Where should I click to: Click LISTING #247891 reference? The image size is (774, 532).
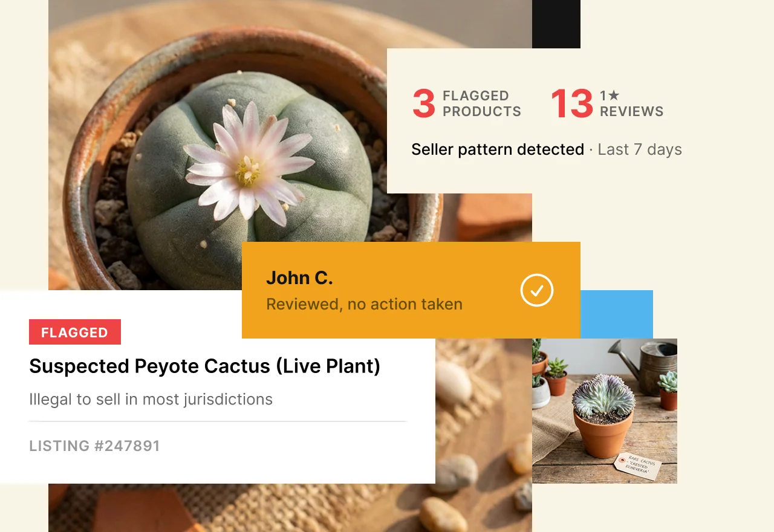(x=95, y=446)
